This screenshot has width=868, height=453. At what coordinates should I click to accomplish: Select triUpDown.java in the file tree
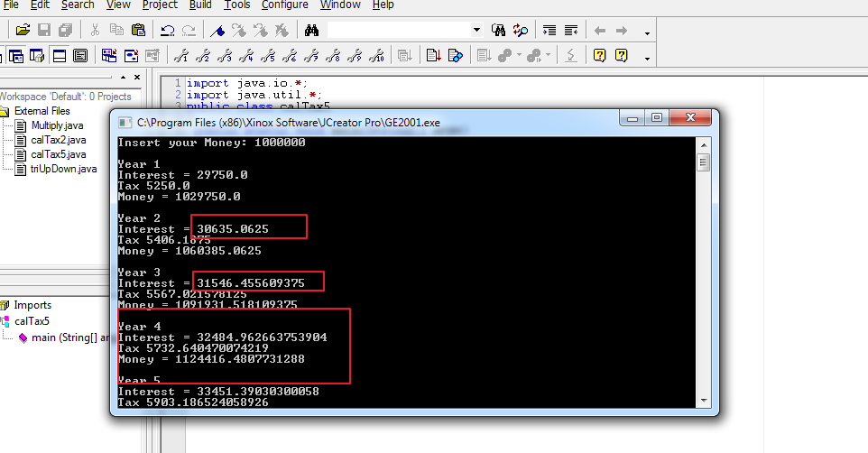pyautogui.click(x=63, y=169)
